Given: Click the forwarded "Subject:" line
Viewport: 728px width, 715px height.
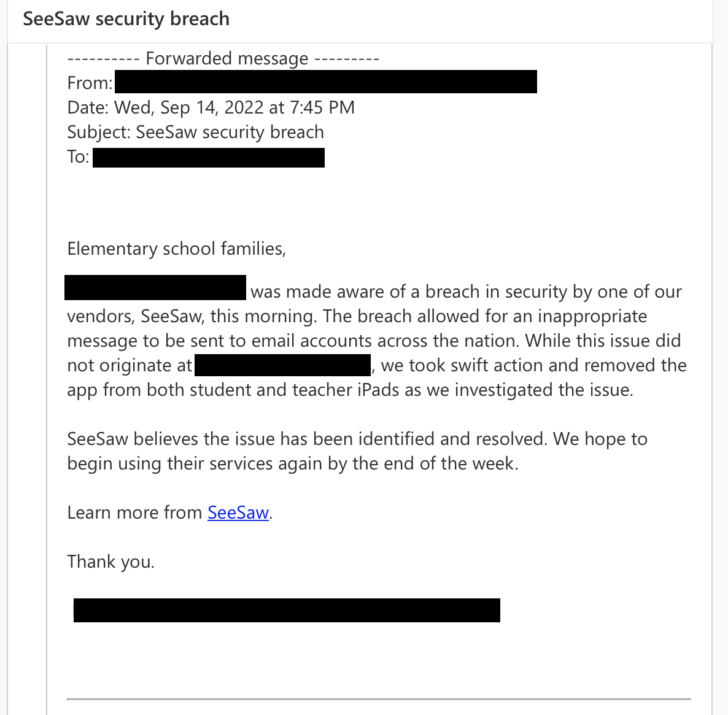Looking at the screenshot, I should tap(195, 132).
